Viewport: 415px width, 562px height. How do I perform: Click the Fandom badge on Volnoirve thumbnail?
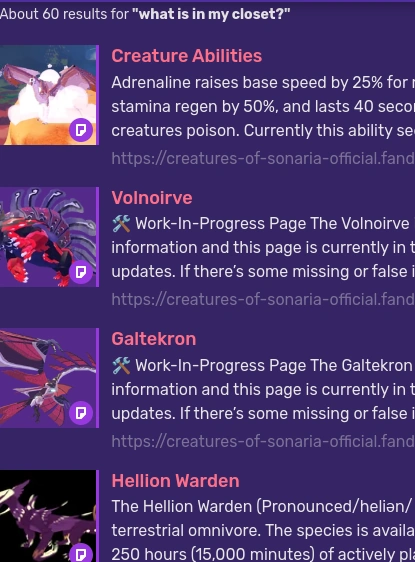81,272
